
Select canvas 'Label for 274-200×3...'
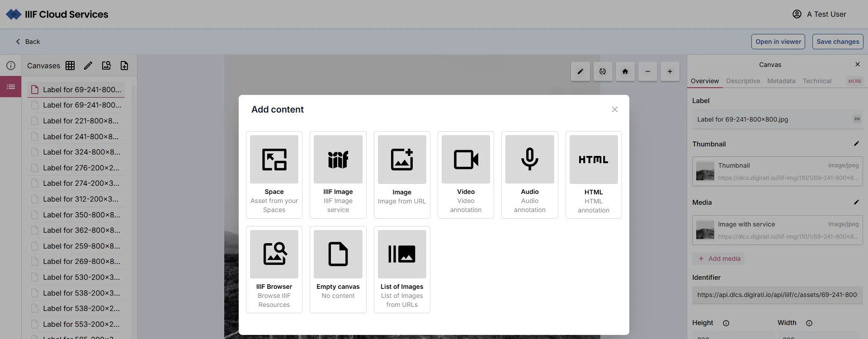(x=76, y=183)
